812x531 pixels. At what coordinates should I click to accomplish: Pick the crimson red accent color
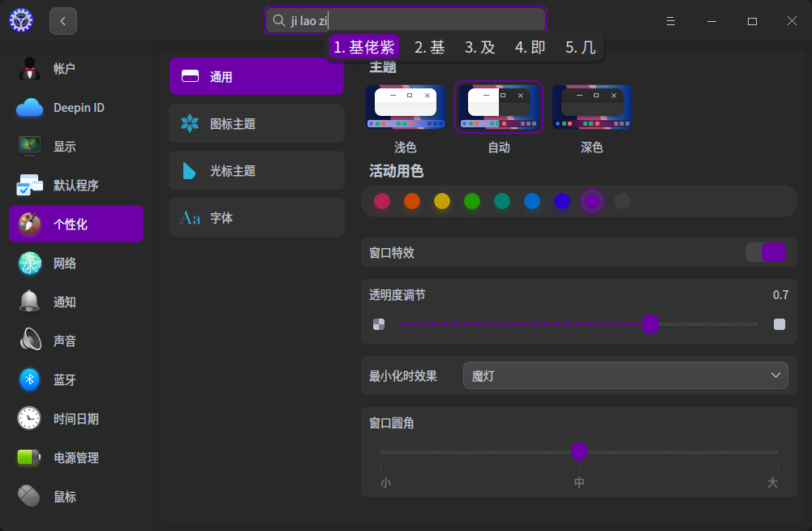click(382, 201)
